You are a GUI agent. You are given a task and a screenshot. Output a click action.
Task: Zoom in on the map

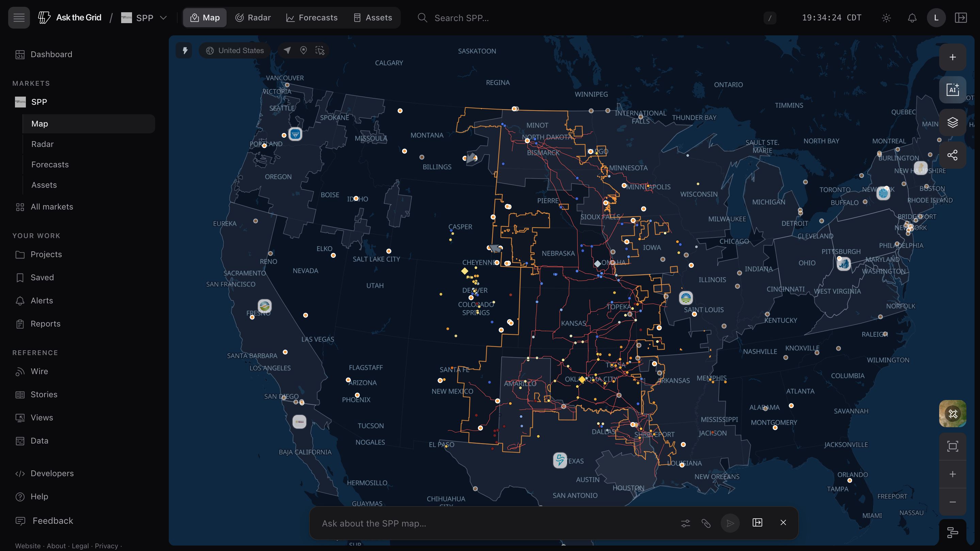(953, 474)
